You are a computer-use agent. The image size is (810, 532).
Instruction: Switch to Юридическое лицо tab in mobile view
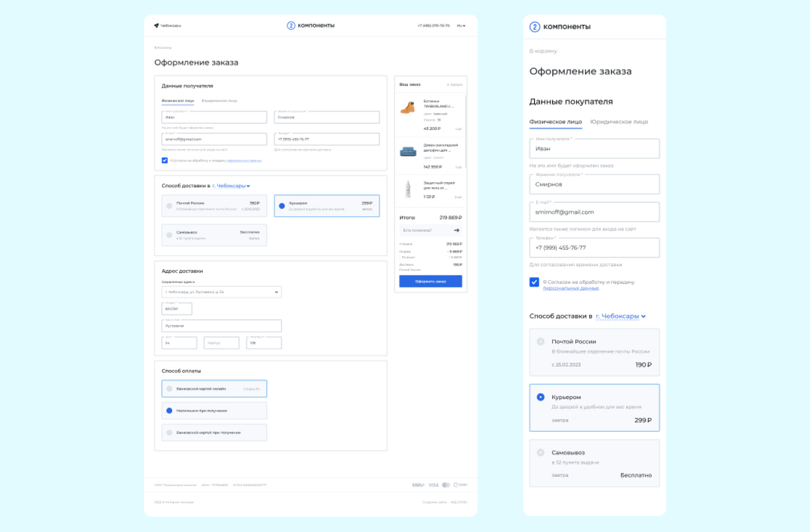tap(619, 122)
